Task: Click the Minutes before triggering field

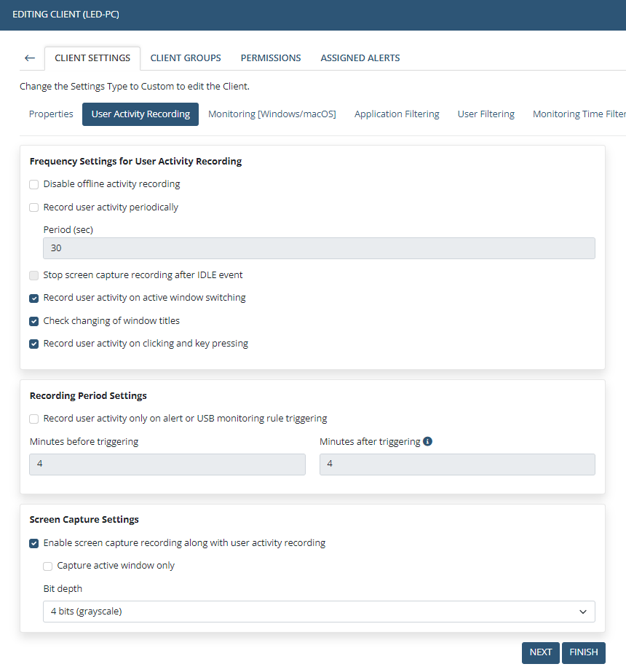Action: [x=167, y=465]
